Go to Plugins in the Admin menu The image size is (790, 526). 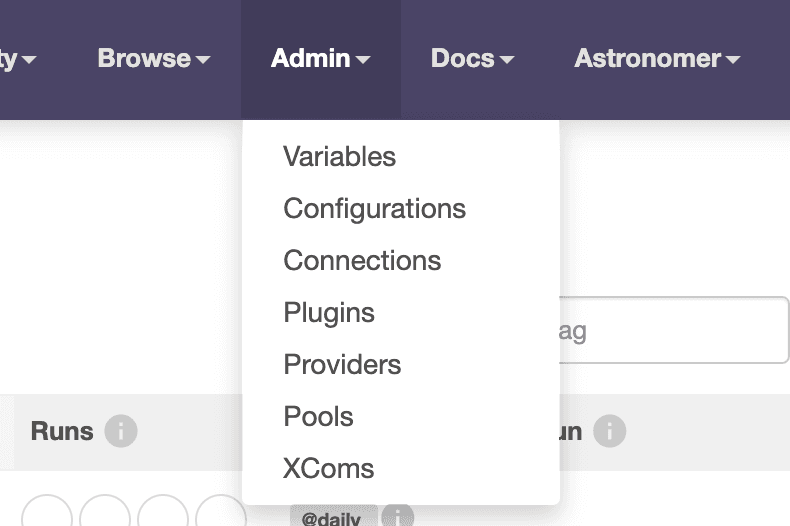pyautogui.click(x=329, y=313)
